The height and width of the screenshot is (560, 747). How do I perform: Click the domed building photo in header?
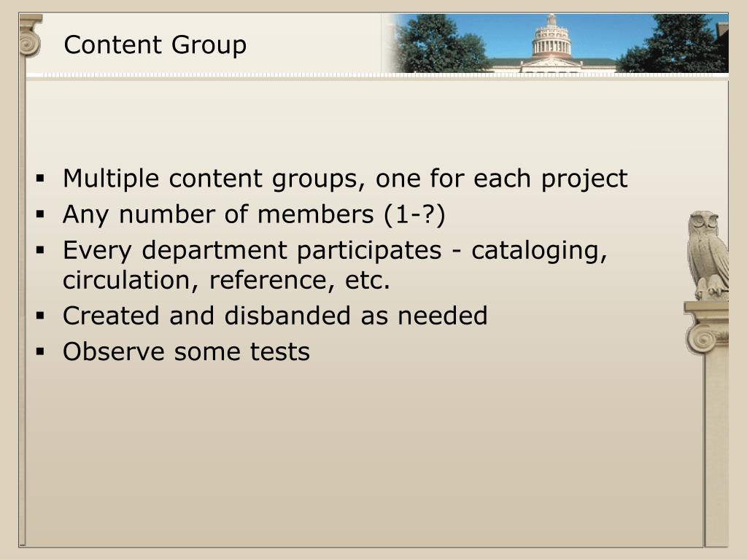point(551,44)
